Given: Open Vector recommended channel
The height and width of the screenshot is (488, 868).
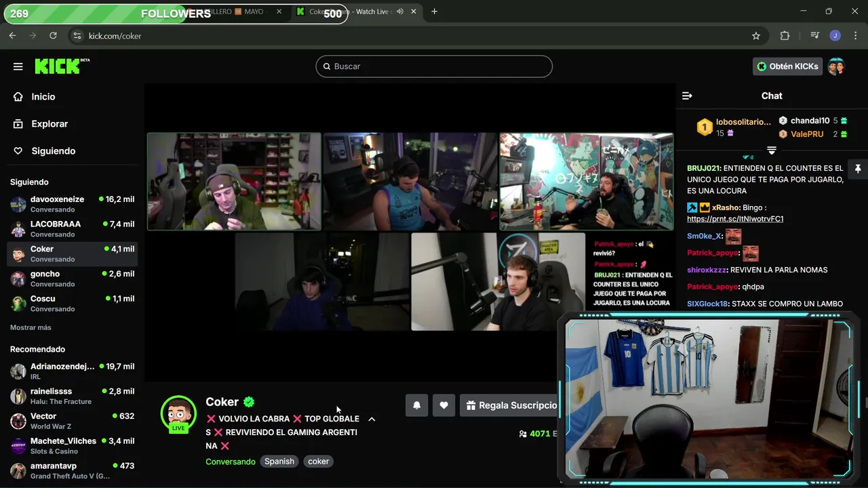Looking at the screenshot, I should 73,421.
